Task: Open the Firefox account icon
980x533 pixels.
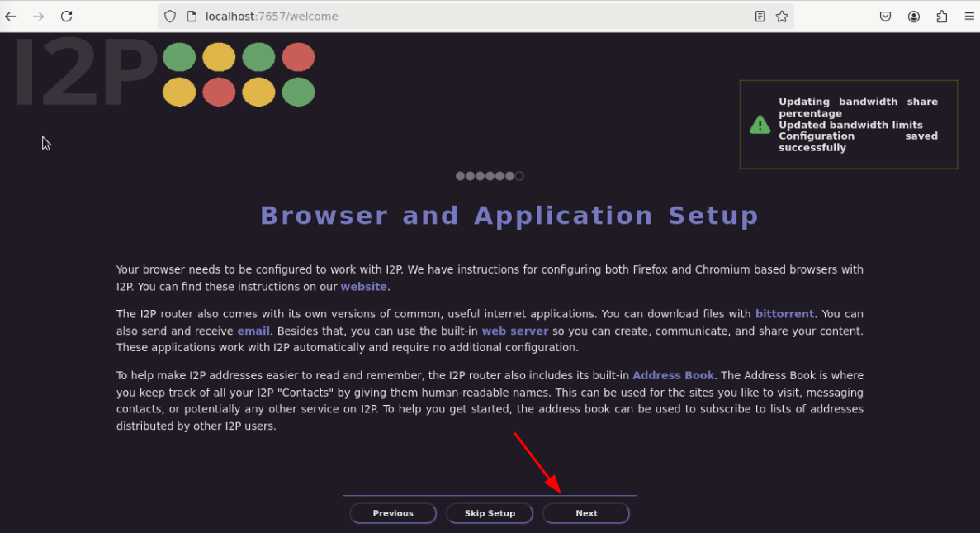Action: click(914, 17)
